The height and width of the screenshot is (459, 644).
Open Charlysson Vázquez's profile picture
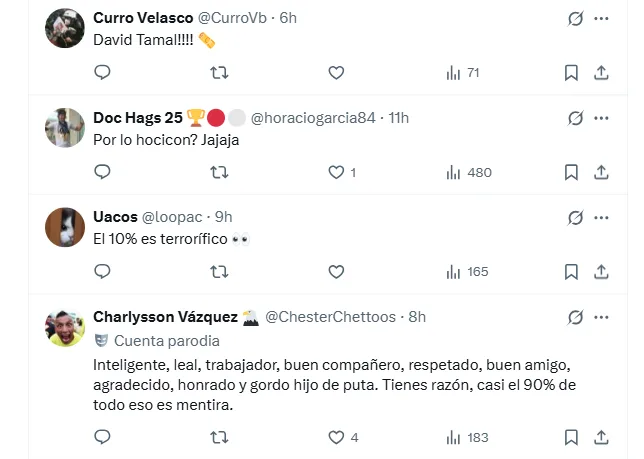click(65, 327)
